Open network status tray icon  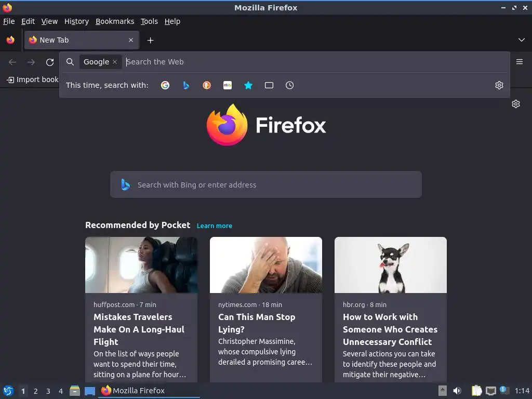(x=490, y=391)
